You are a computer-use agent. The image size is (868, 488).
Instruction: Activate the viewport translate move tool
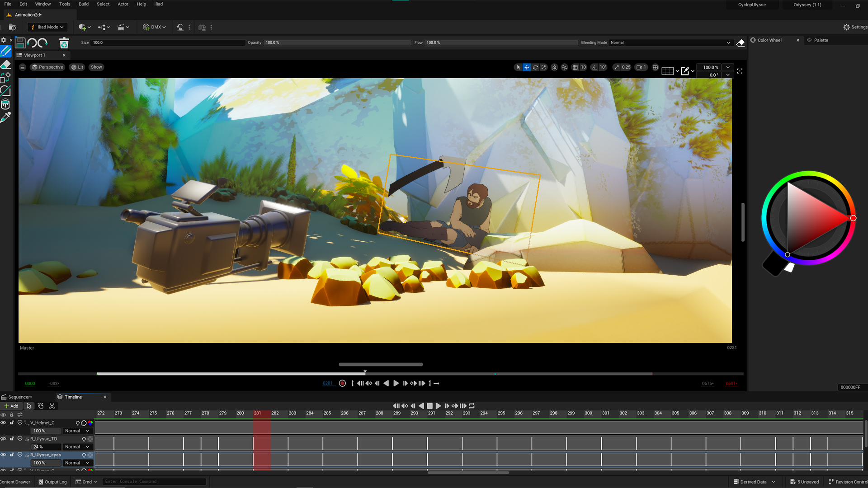pos(527,67)
